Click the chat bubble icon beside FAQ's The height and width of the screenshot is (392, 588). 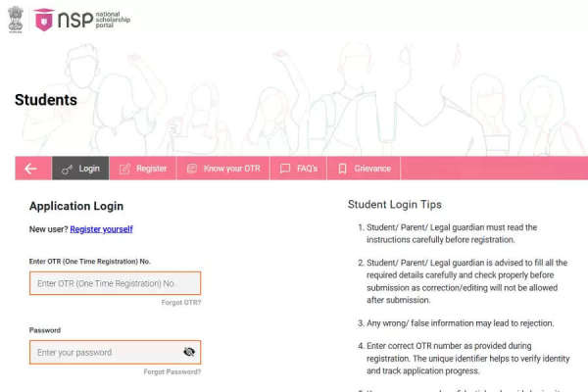(285, 169)
